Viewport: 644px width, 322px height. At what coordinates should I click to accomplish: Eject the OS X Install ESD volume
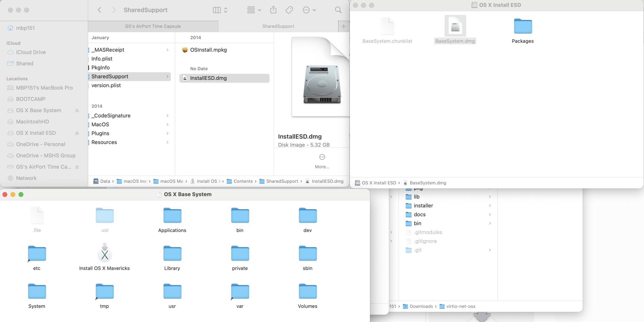(77, 133)
